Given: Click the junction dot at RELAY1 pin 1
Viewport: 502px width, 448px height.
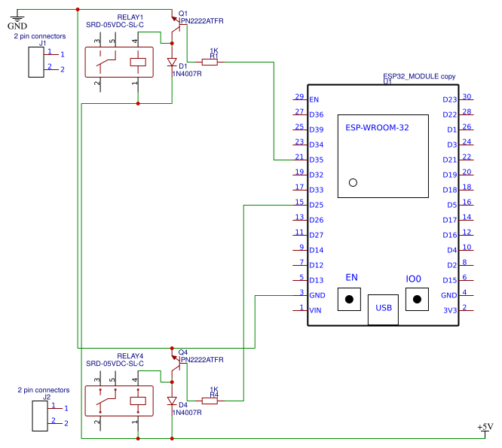Looking at the screenshot, I should [x=138, y=103].
